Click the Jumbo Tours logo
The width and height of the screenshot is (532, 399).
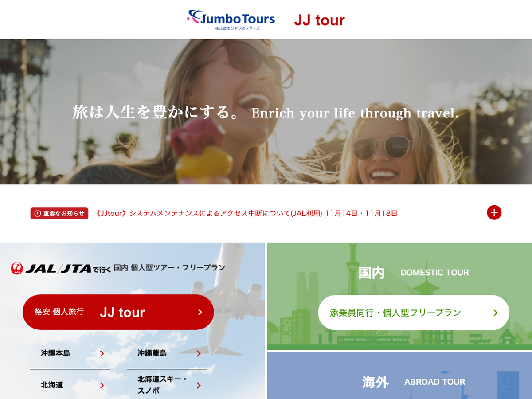click(x=231, y=20)
